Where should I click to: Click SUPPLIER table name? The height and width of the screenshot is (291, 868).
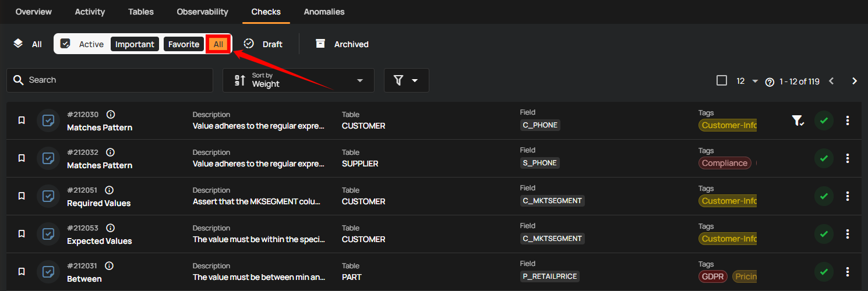(x=360, y=164)
